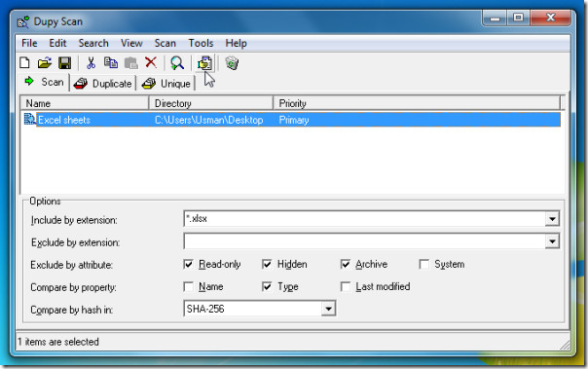Click the Primary priority cell
Viewport: 588px width, 369px height.
tap(294, 120)
